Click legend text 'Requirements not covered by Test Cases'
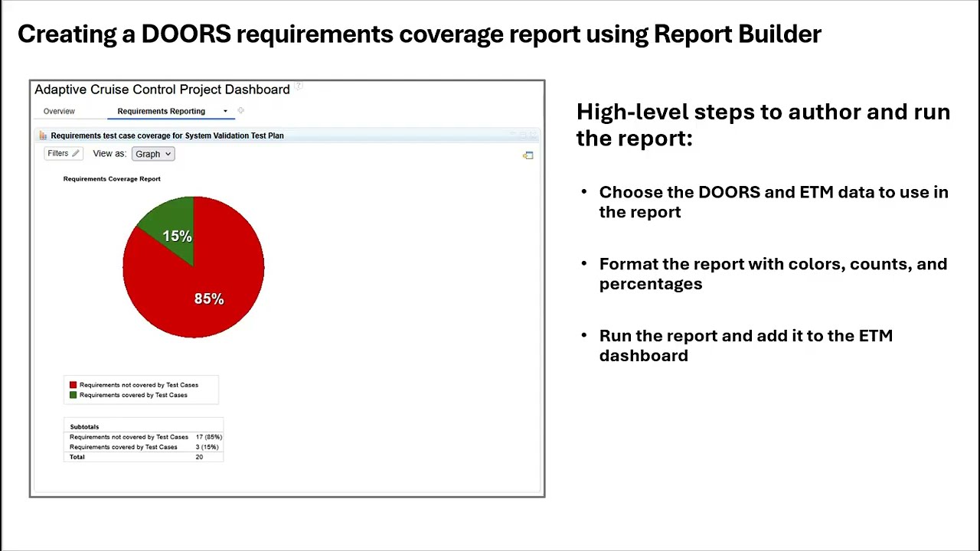 [139, 385]
